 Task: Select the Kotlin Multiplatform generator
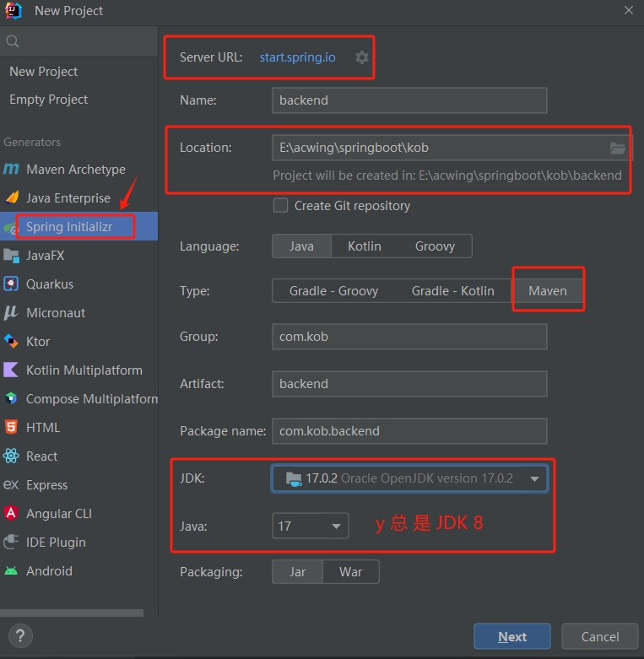click(84, 370)
